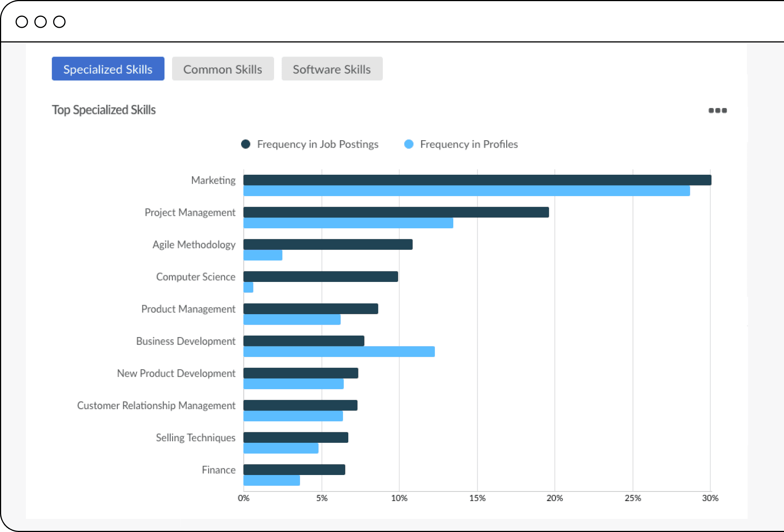Click the first window control circle

(22, 22)
